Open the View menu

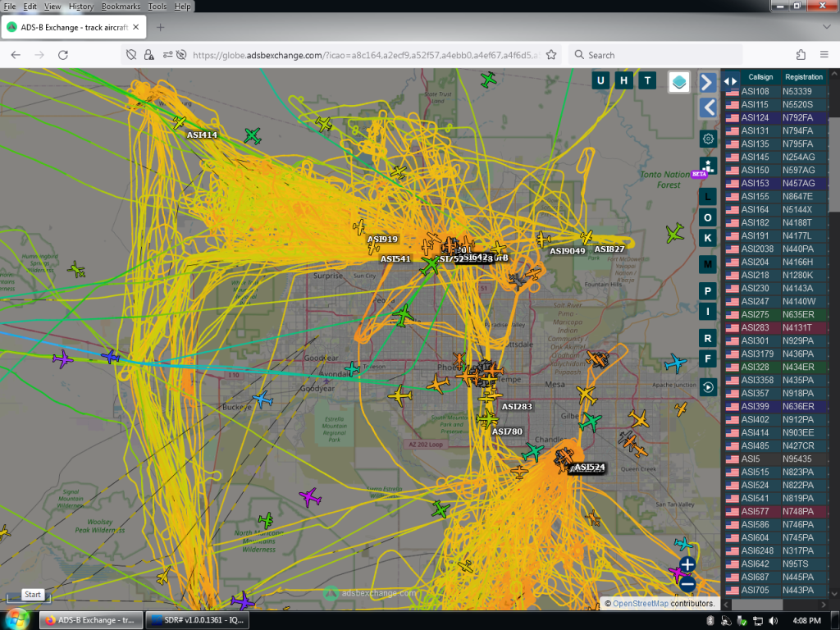[52, 7]
